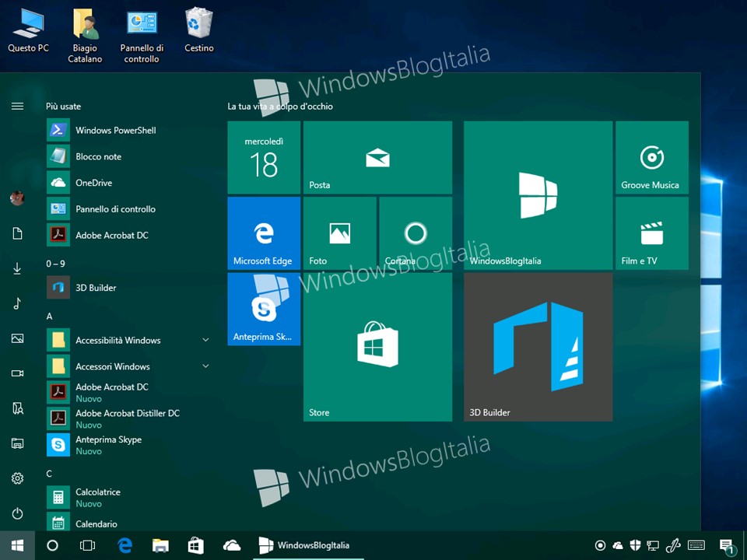Viewport: 747px width, 560px height.
Task: Open File Explorer from taskbar
Action: coord(160,545)
